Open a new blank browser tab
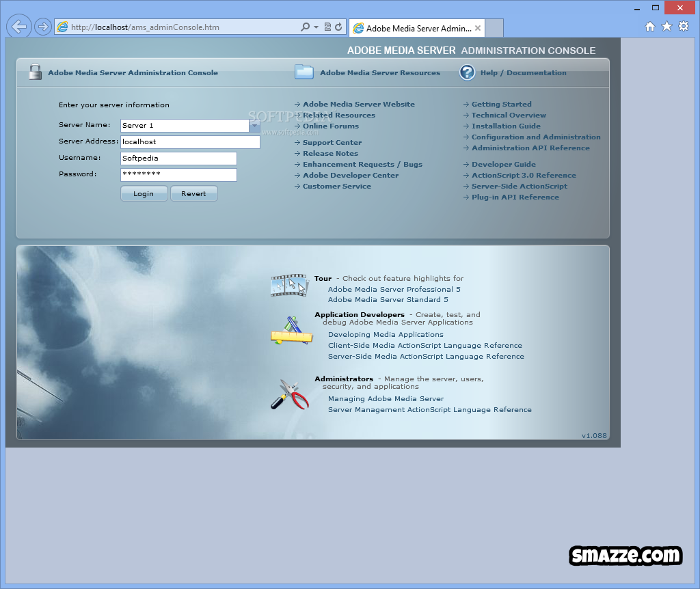This screenshot has height=589, width=700. pyautogui.click(x=494, y=28)
